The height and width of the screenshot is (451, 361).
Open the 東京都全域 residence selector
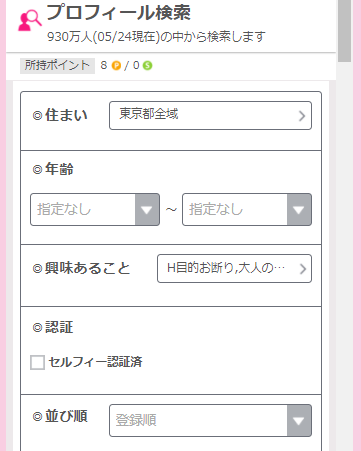(211, 116)
